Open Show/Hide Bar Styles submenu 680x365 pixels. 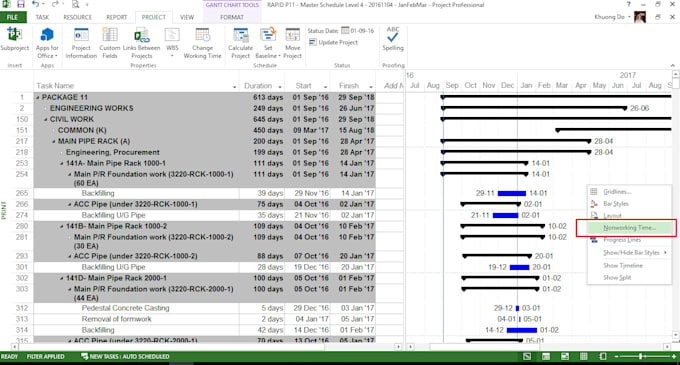(629, 253)
